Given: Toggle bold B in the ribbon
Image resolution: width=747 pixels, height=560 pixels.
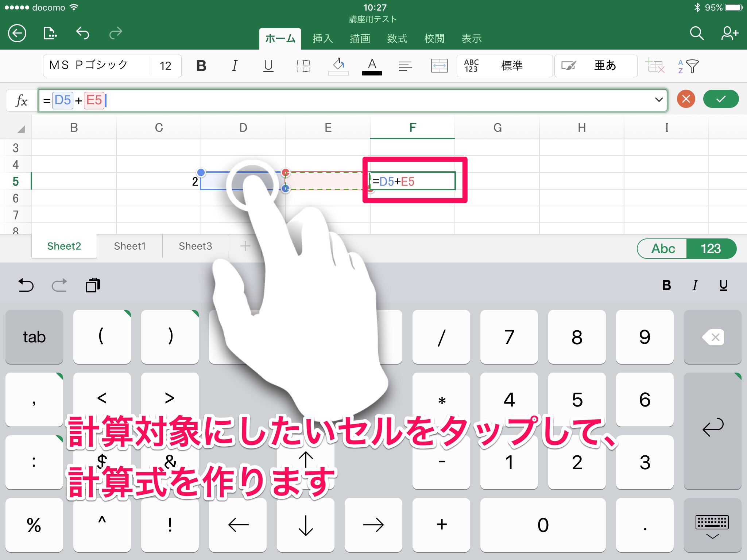Looking at the screenshot, I should [201, 66].
